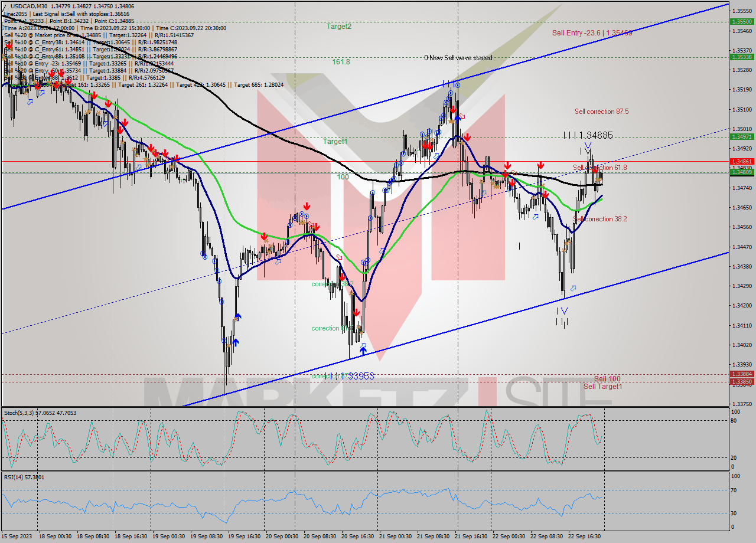Click '0 New Sell wave started' label
The image size is (756, 543).
[458, 58]
